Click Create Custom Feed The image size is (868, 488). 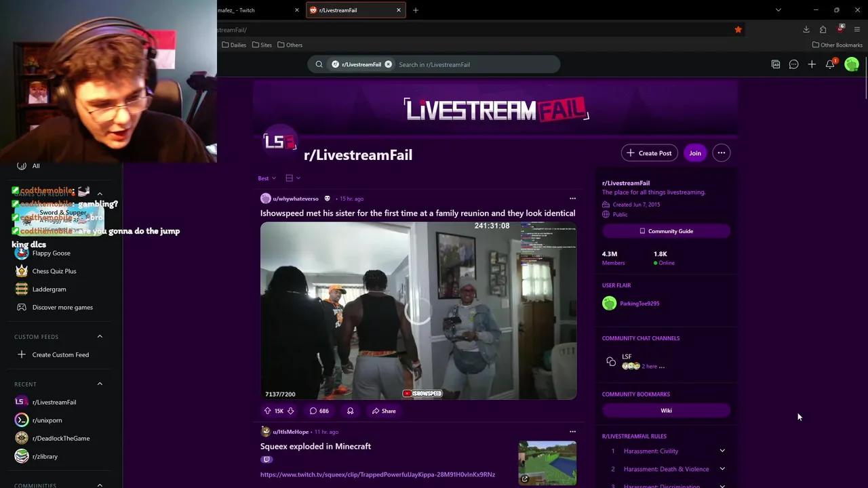point(61,354)
